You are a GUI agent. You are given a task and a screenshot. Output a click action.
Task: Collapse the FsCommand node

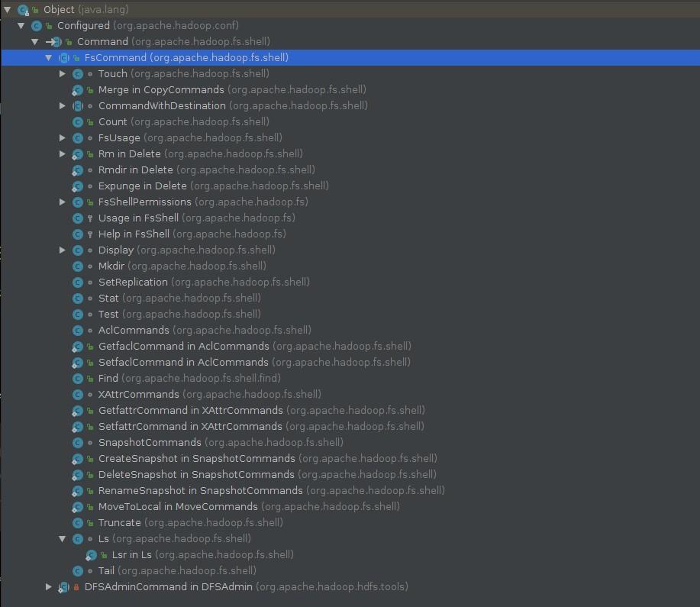48,57
